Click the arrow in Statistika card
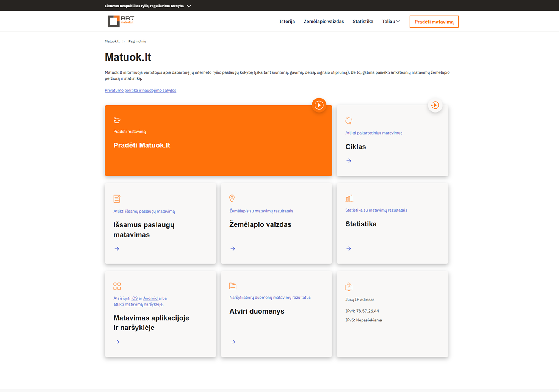 point(349,249)
